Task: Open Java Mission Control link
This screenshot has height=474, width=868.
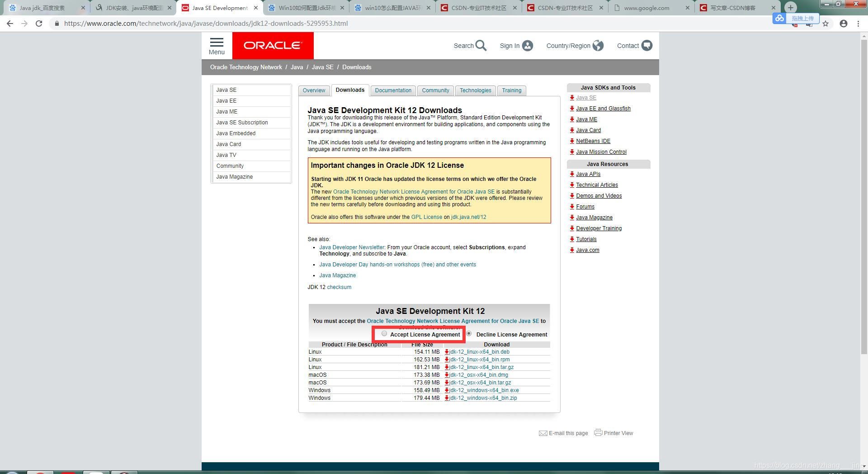Action: pyautogui.click(x=601, y=152)
